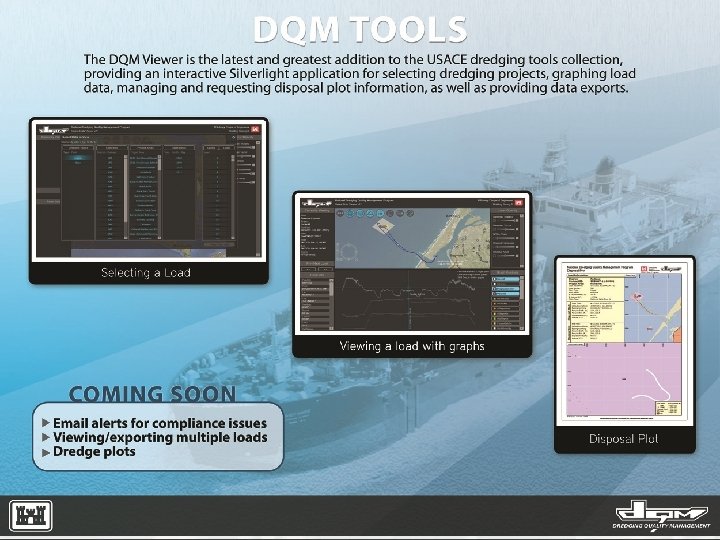Click the US Army Corps castle logo

(x=30, y=516)
